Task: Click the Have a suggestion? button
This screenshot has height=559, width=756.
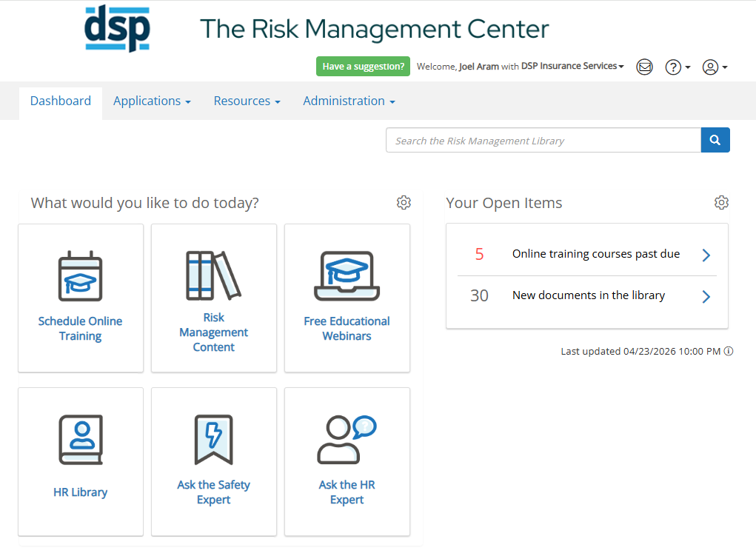Action: pos(363,66)
